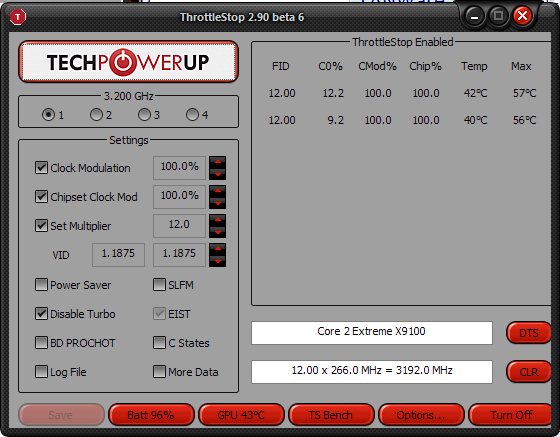Select profile radio button 1
The image size is (560, 437).
tap(48, 115)
